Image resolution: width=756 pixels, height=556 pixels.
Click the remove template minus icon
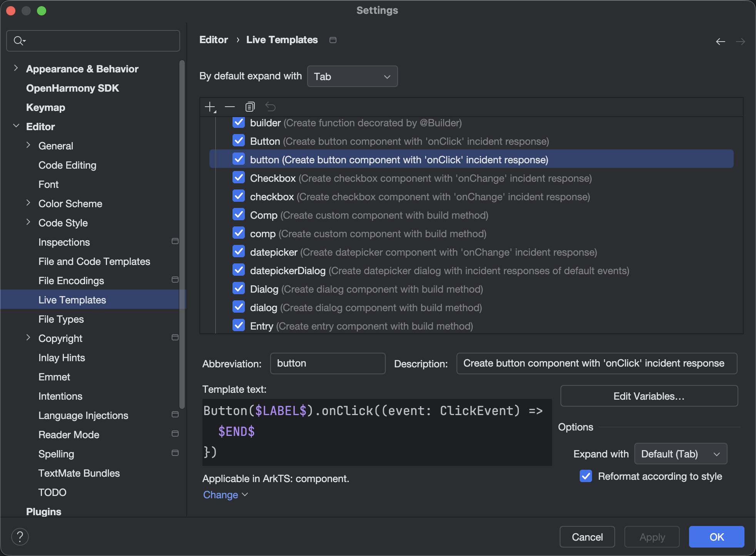pyautogui.click(x=230, y=107)
